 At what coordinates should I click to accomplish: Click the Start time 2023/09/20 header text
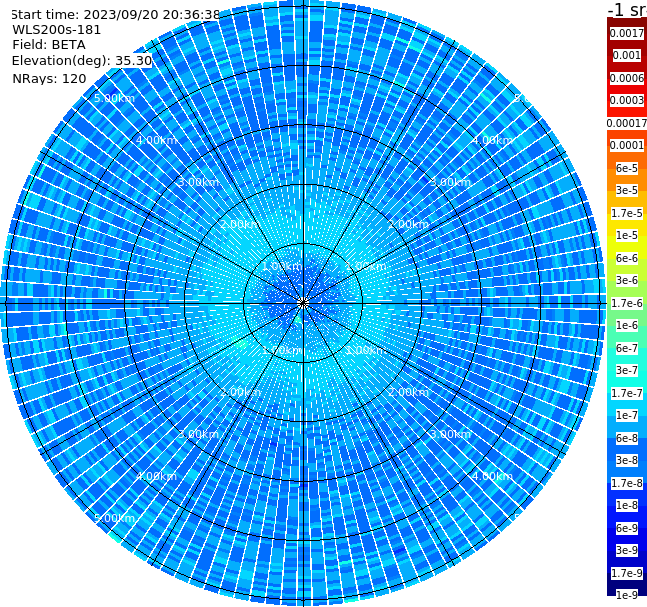click(115, 15)
